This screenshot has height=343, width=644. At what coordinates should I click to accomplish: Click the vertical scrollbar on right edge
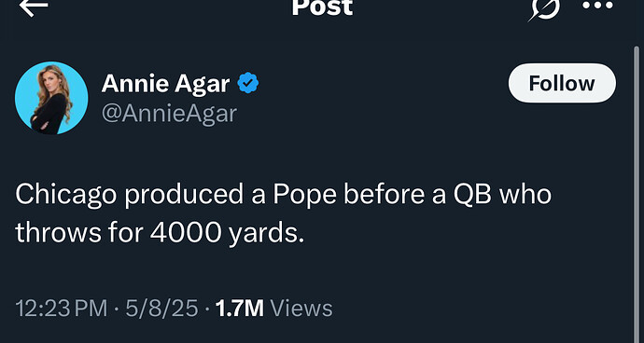[637, 193]
